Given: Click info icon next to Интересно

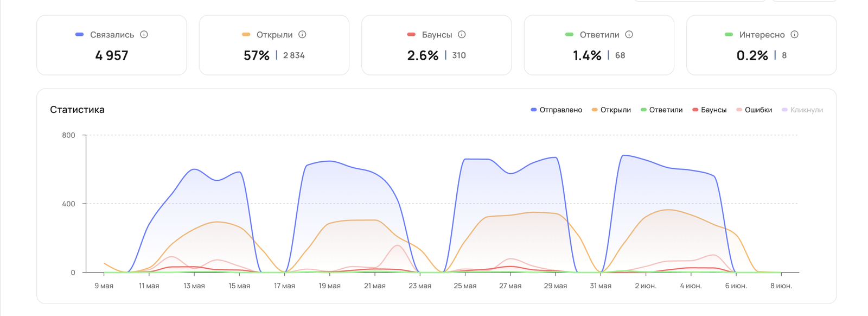Looking at the screenshot, I should click(x=794, y=34).
